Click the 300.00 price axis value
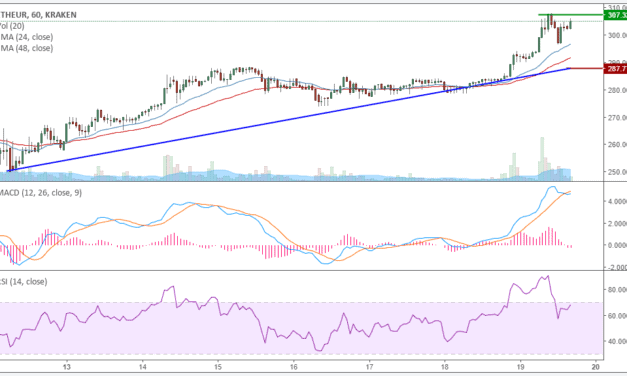Viewport: 627px width, 376px height. click(x=617, y=35)
